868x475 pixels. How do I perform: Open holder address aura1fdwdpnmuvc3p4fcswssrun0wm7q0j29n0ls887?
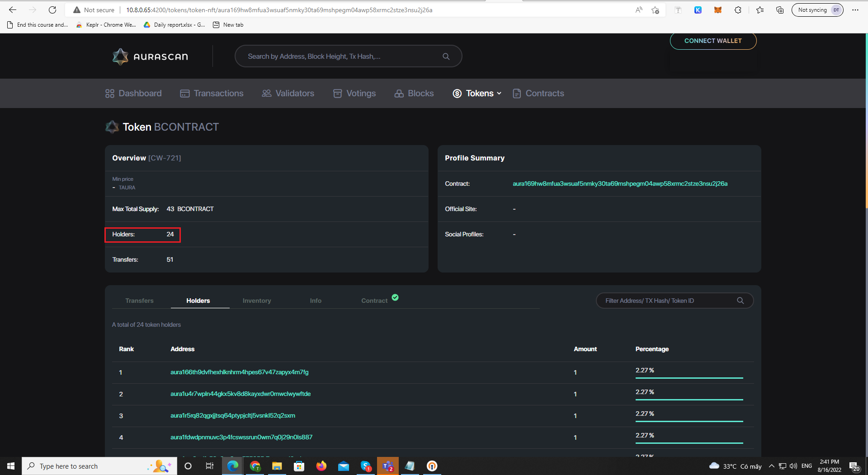[241, 437]
